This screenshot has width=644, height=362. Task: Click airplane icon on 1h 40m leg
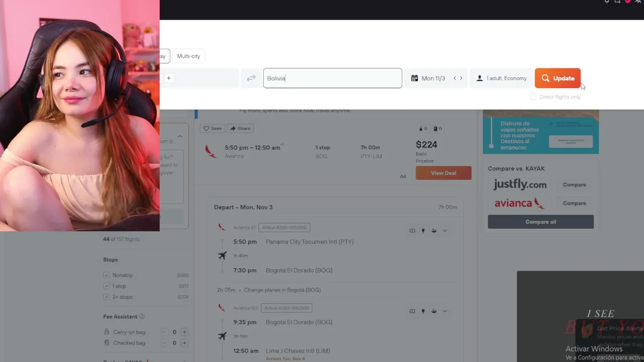coord(222,256)
